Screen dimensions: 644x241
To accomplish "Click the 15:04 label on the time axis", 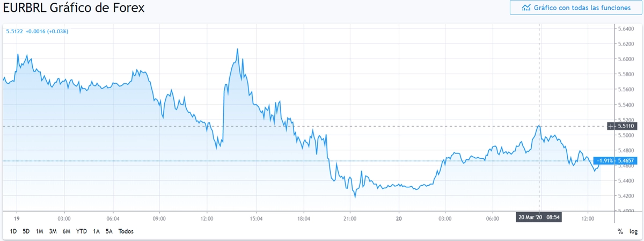I will (x=256, y=219).
